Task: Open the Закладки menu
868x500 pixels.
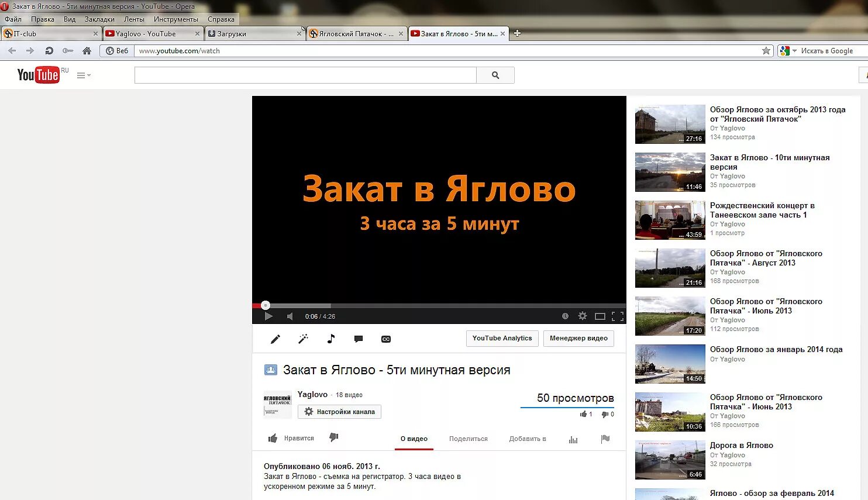Action: (x=99, y=19)
